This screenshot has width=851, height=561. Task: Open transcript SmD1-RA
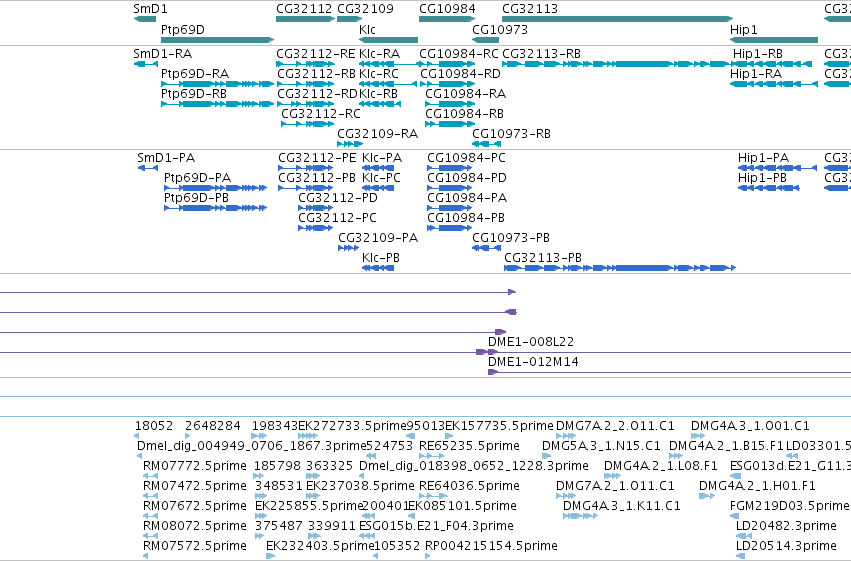point(162,54)
